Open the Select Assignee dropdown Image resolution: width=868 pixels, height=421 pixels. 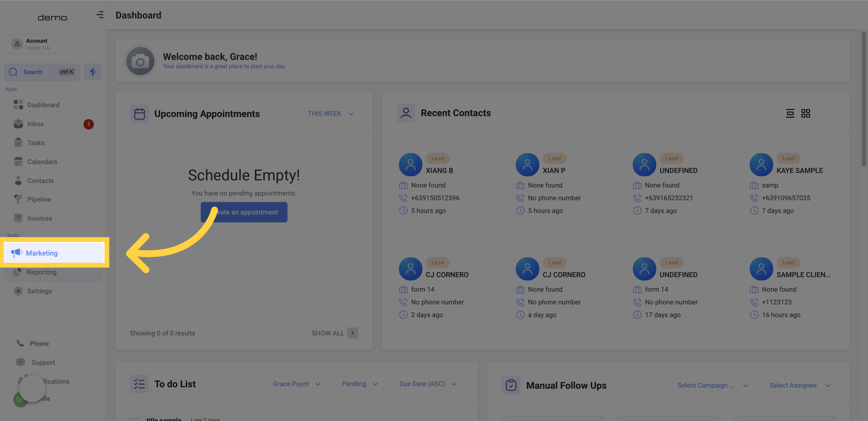(800, 385)
